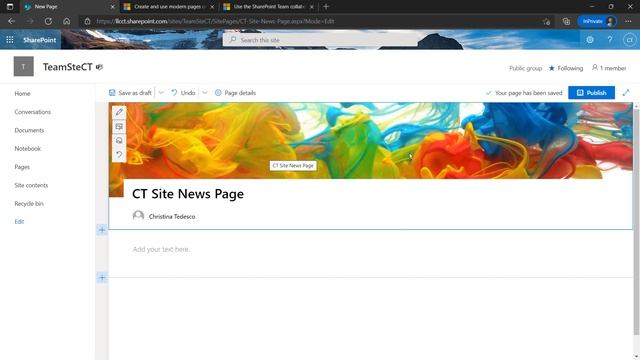Go to browser home page icon

(x=67, y=21)
